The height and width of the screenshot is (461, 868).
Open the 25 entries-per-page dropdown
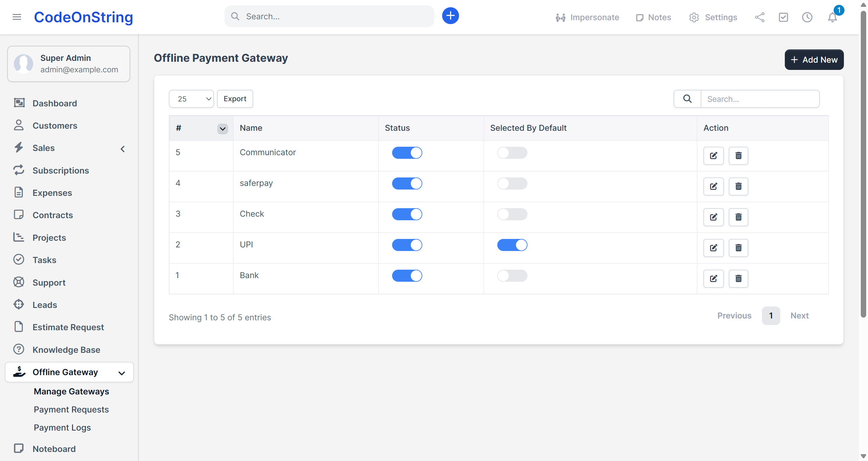coord(191,99)
